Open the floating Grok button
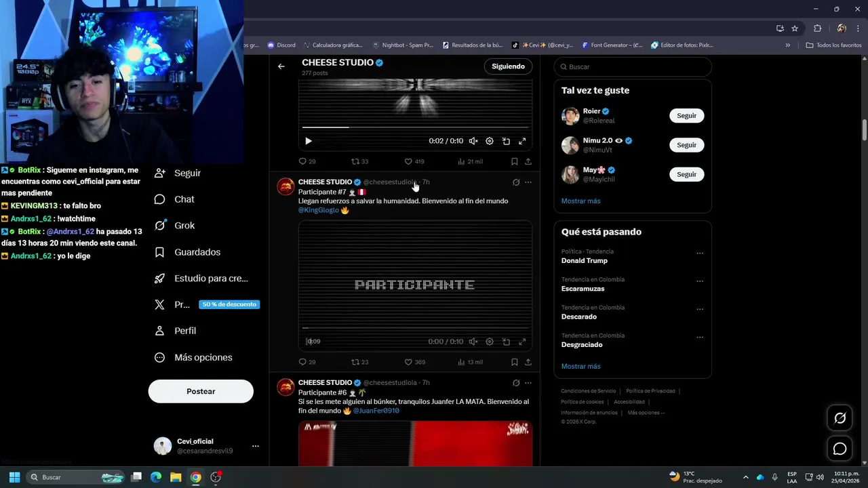 tap(840, 418)
